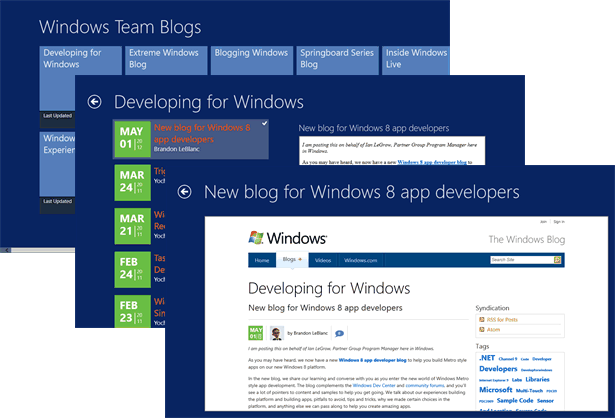This screenshot has width=615, height=418.
Task: Click the Libraries tag
Action: click(537, 380)
